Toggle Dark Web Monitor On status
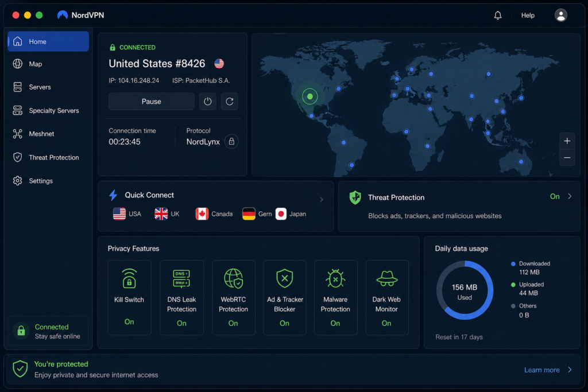This screenshot has width=588, height=392. (386, 324)
